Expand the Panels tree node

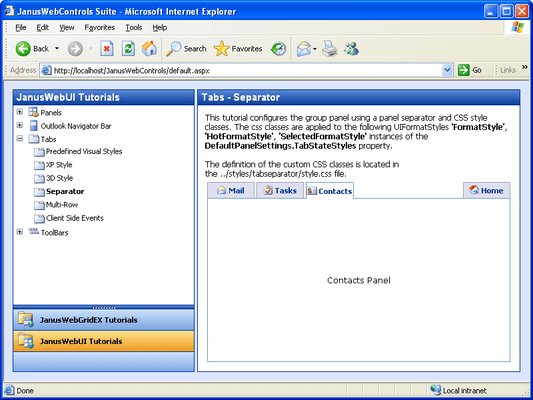pyautogui.click(x=20, y=112)
